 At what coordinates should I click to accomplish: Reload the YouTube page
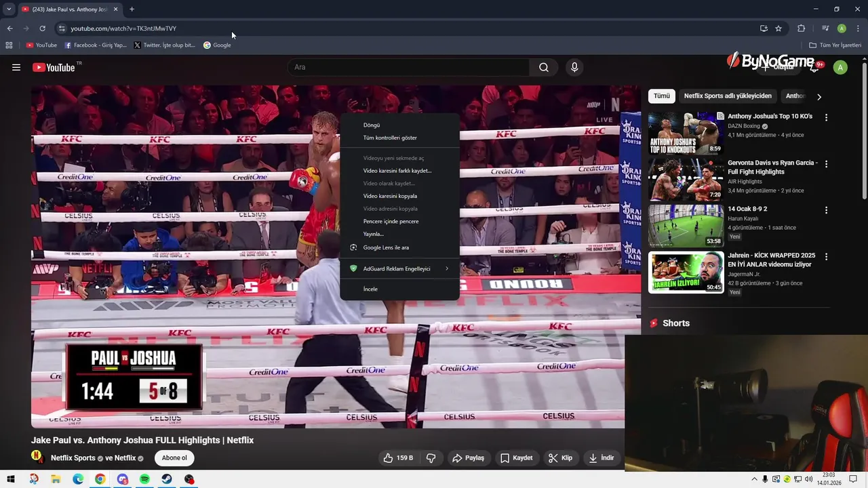(42, 28)
